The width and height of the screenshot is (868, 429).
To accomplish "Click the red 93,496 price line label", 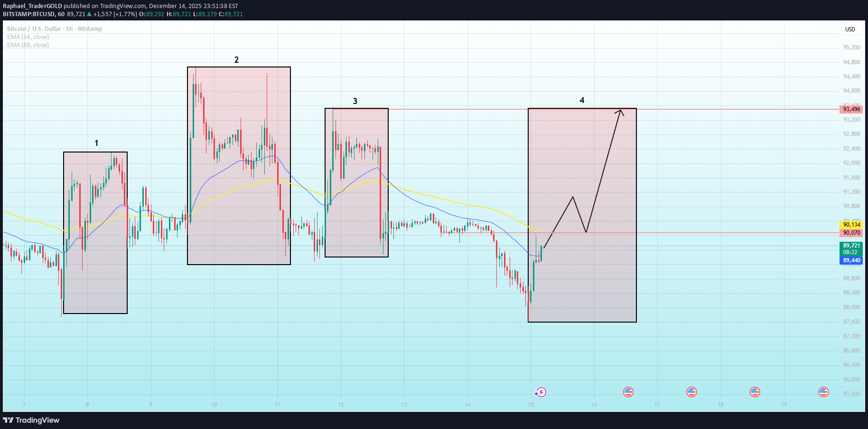I will 851,109.
